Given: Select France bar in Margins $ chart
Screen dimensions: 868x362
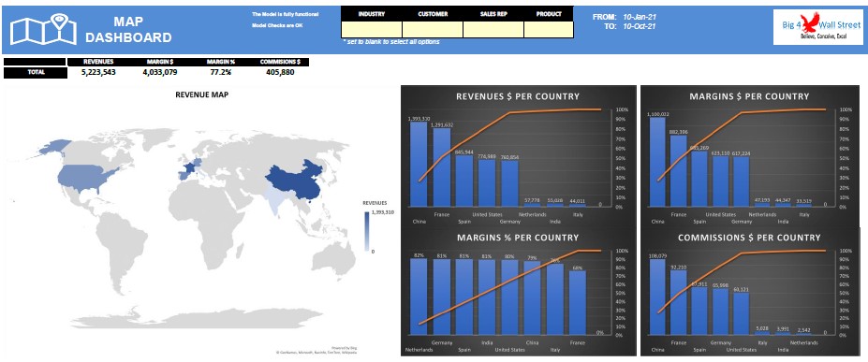Looking at the screenshot, I should (x=678, y=171).
